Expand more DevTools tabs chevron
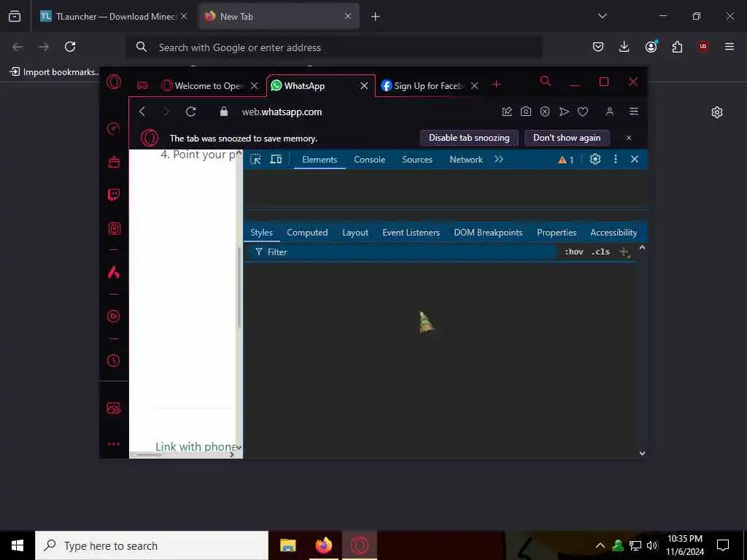This screenshot has width=747, height=560. [499, 159]
